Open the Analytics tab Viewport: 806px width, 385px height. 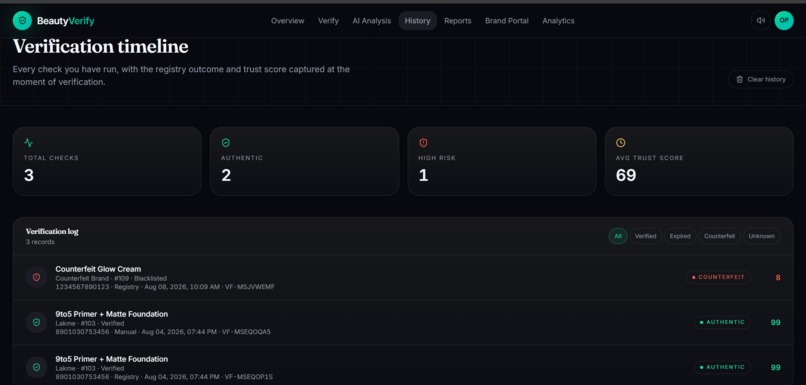pyautogui.click(x=558, y=21)
